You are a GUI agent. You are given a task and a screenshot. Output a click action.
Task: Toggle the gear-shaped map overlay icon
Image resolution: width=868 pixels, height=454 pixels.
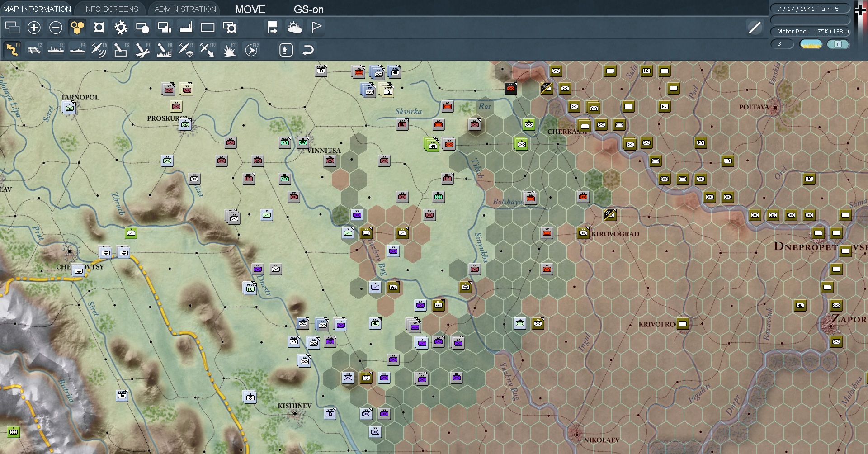tap(121, 28)
